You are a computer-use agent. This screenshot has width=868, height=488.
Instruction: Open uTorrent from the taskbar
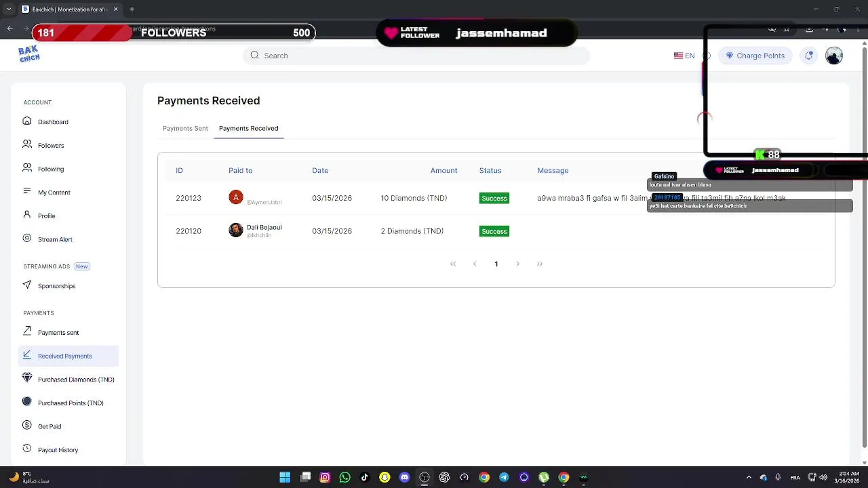[x=543, y=477]
